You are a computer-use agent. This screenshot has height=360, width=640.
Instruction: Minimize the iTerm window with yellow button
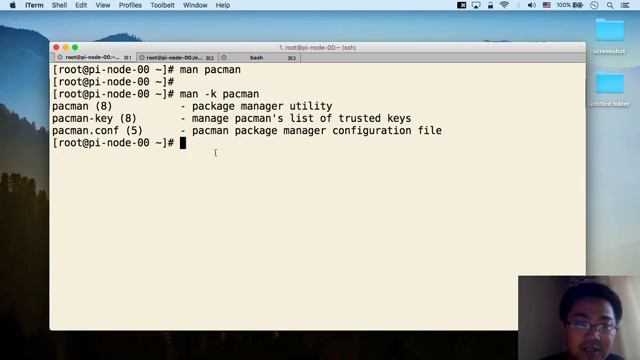click(x=66, y=47)
